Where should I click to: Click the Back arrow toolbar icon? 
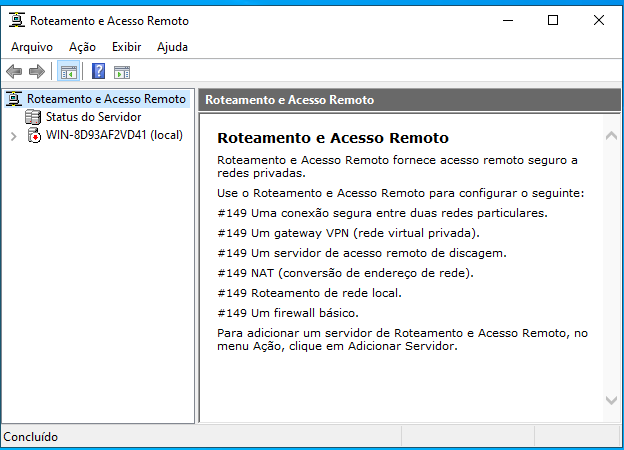pos(14,72)
